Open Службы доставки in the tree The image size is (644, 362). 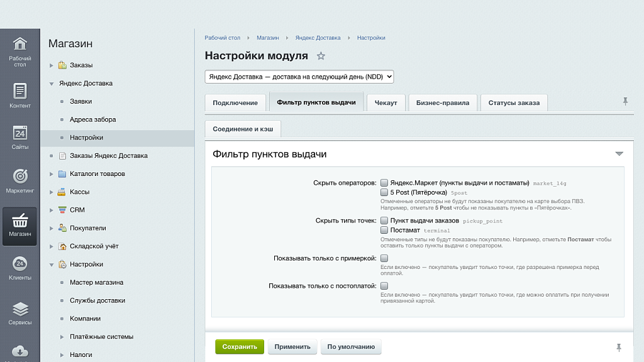(x=97, y=300)
